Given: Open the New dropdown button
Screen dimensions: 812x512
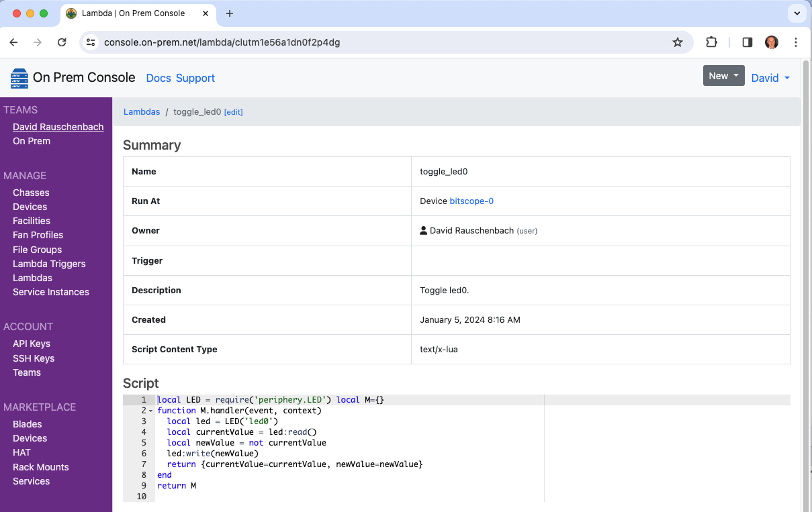Looking at the screenshot, I should click(x=723, y=76).
